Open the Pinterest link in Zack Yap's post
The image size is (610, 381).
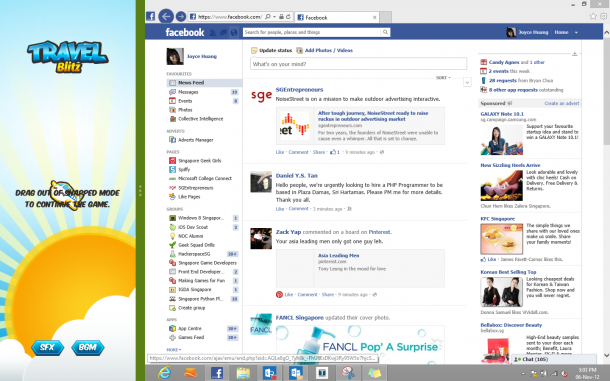point(380,232)
